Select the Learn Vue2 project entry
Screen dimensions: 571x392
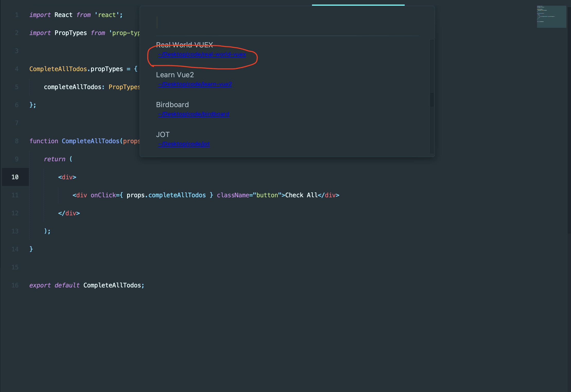click(175, 75)
